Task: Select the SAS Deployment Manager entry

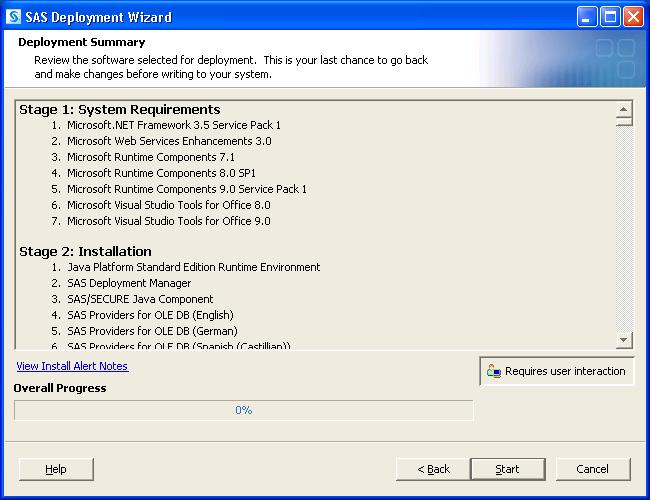Action: tap(128, 283)
